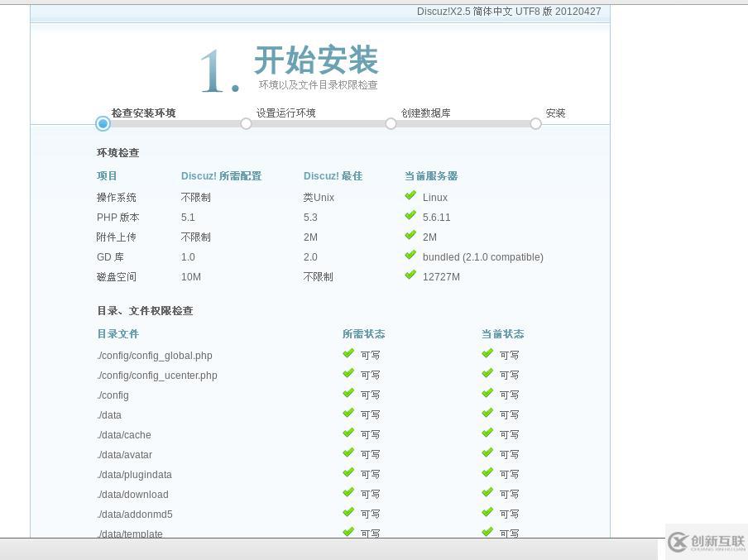Click the checkmark next to current server 2M
Screen dimensions: 748x560
coord(410,236)
